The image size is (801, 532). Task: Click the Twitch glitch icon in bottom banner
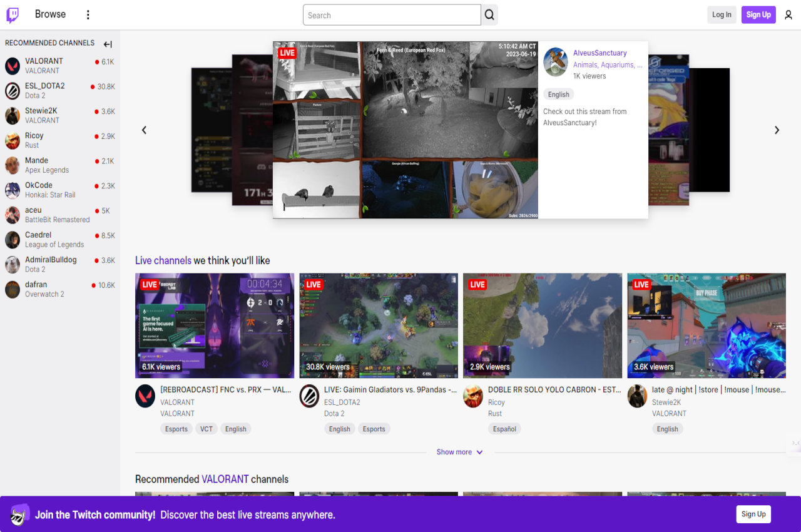(19, 514)
